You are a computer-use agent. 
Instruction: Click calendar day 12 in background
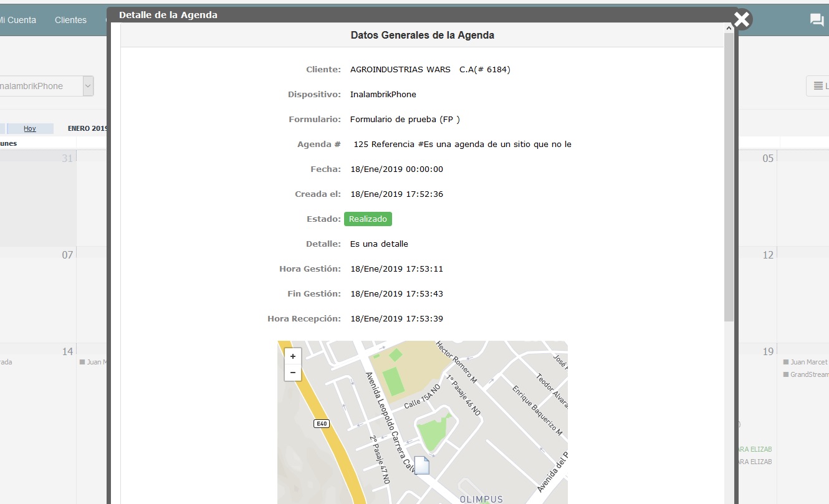click(768, 255)
